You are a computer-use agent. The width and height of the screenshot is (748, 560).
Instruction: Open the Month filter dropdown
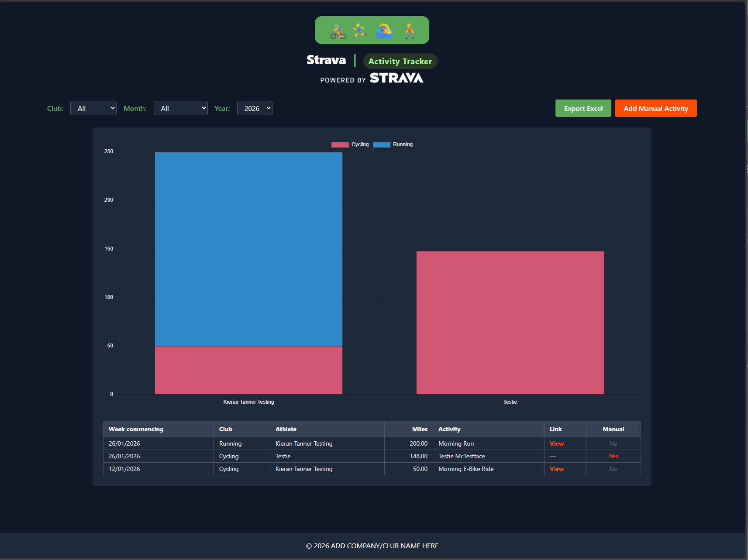pos(181,108)
